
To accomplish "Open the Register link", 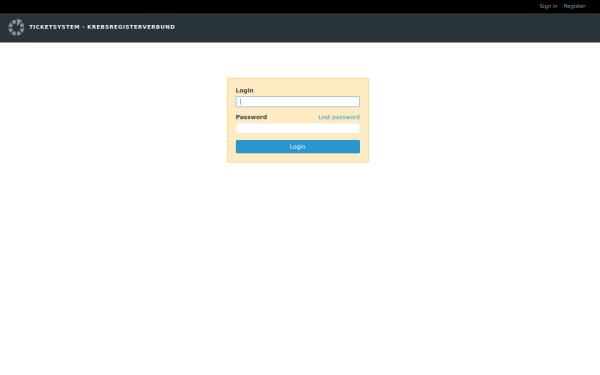I will 574,6.
